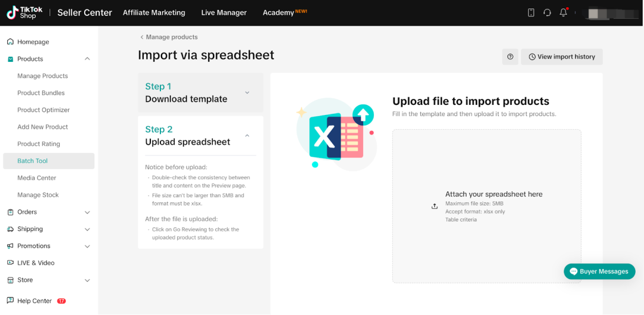Open the notifications bell
This screenshot has height=315, width=644.
[563, 13]
